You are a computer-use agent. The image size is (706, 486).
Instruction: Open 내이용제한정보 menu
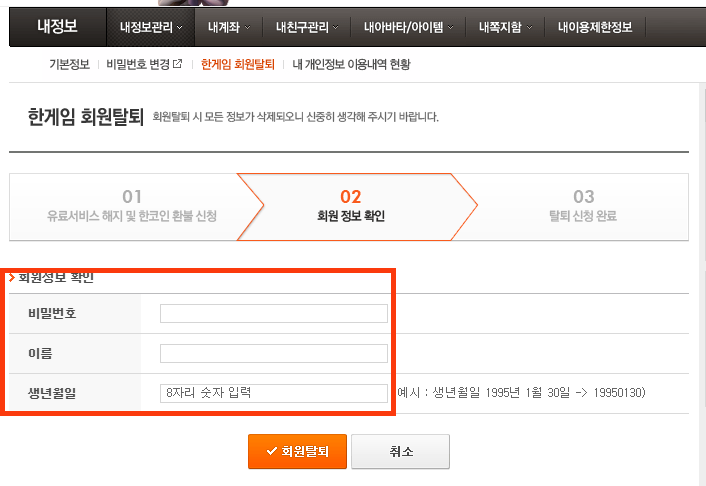[595, 27]
